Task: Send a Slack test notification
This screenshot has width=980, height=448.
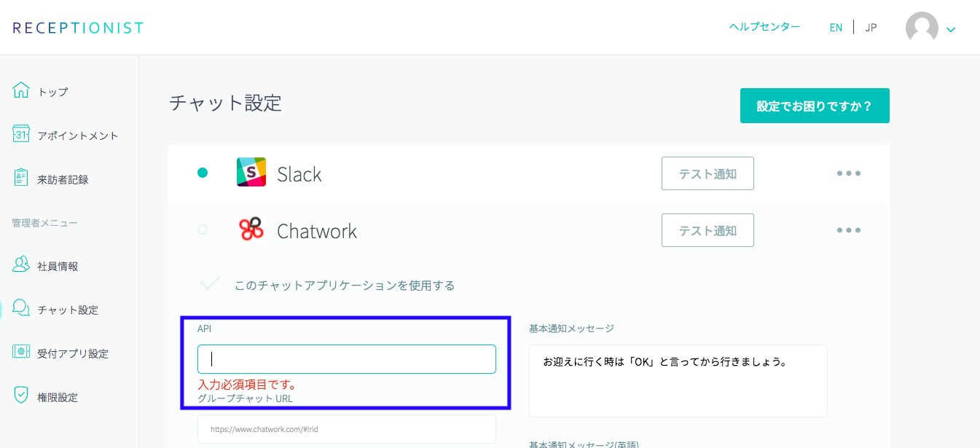Action: coord(707,173)
